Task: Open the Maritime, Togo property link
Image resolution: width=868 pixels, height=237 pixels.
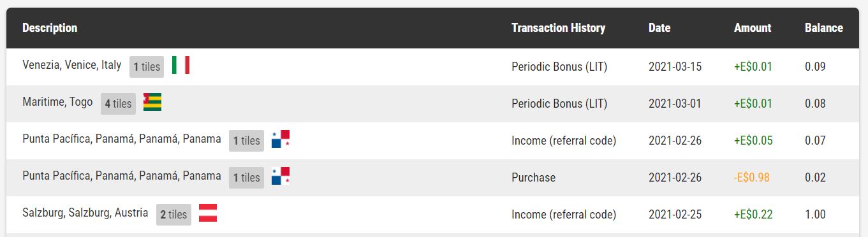Action: pos(57,102)
